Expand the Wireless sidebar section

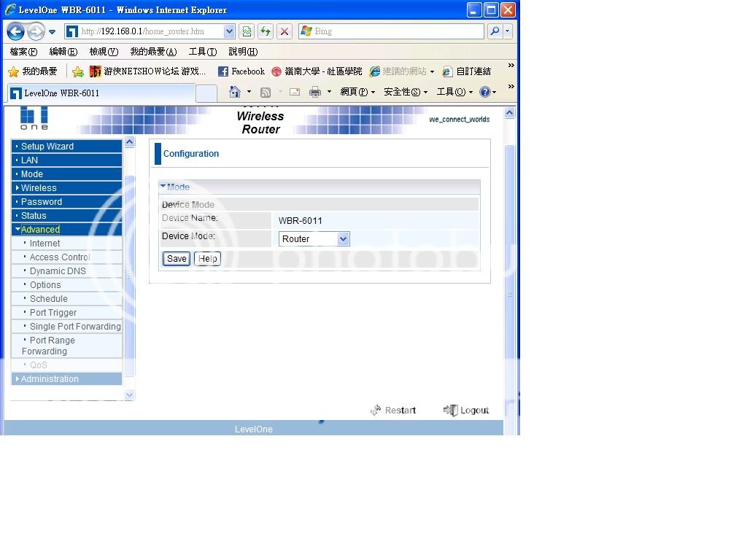(x=39, y=188)
